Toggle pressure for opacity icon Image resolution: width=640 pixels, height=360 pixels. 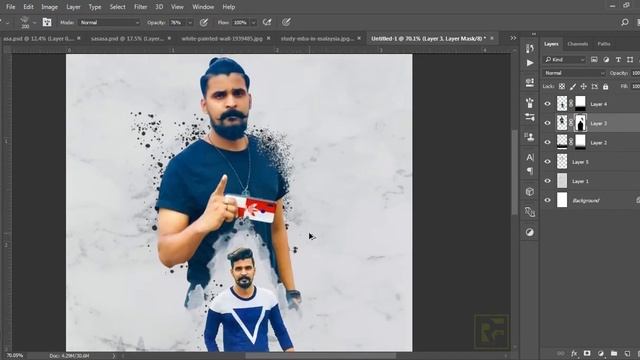(204, 22)
